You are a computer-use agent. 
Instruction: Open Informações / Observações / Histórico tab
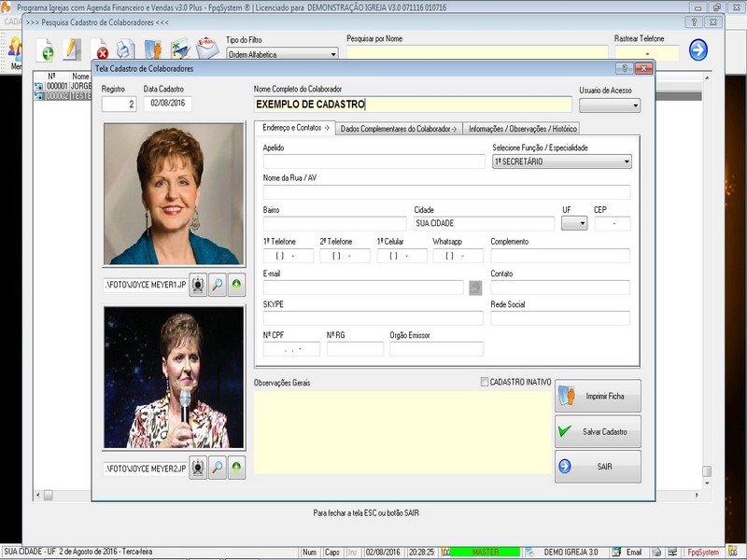pos(522,129)
